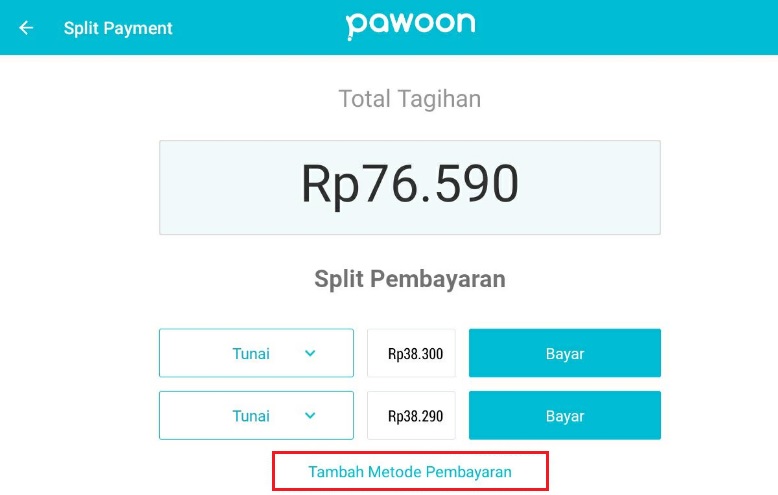Image resolution: width=778 pixels, height=495 pixels.
Task: Focus the Rp38.300 amount field
Action: click(x=411, y=354)
